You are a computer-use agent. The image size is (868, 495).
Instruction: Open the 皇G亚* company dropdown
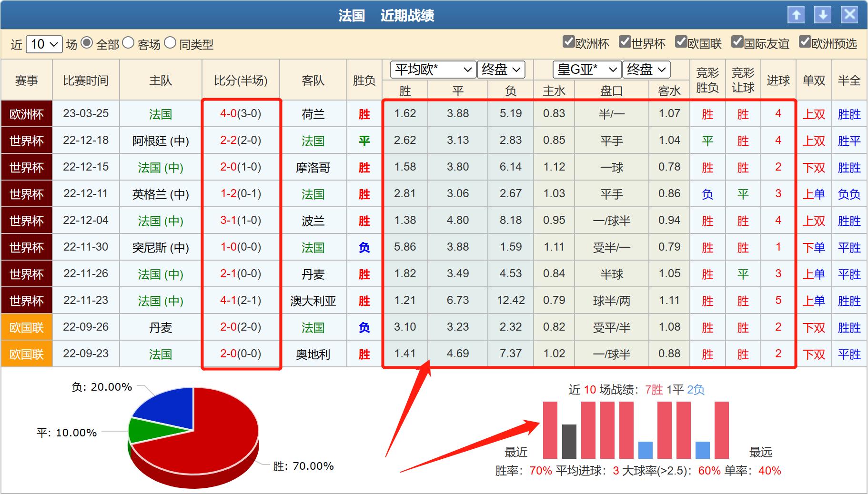tap(587, 70)
